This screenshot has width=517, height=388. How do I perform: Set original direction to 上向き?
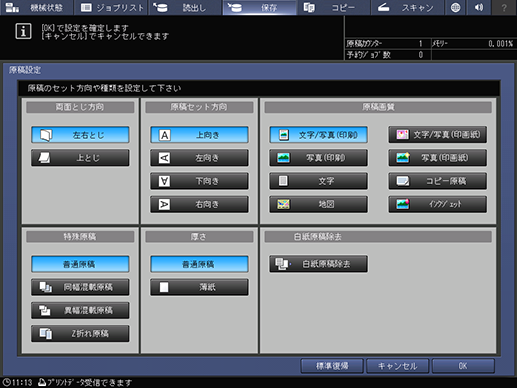click(199, 135)
